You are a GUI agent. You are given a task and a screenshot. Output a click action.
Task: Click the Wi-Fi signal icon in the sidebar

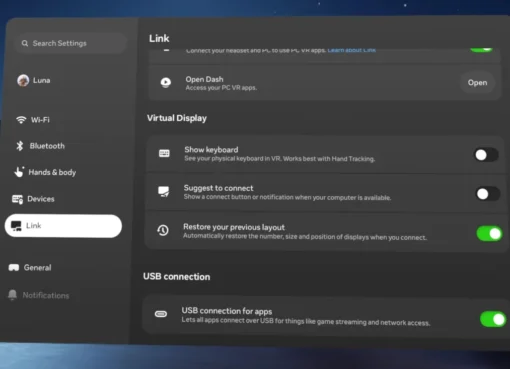21,120
